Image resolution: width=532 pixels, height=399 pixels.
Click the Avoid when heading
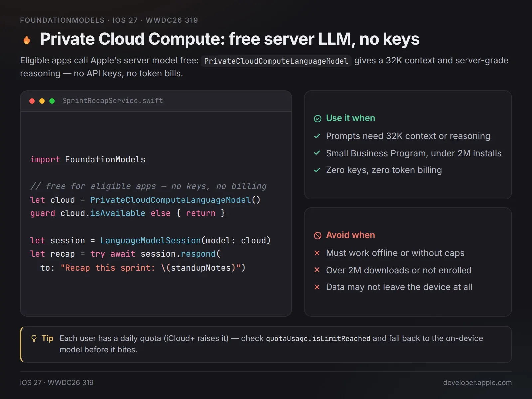point(350,235)
